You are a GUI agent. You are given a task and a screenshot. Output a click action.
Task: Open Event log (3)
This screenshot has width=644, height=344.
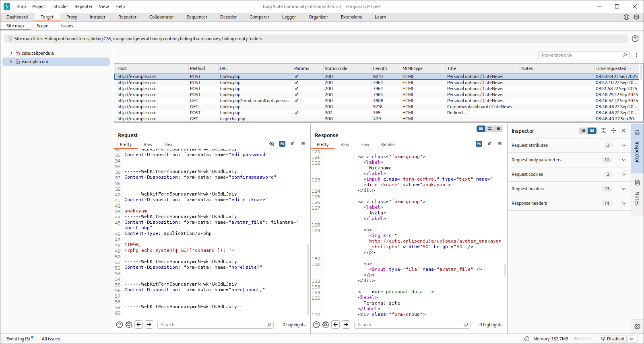[x=18, y=339]
